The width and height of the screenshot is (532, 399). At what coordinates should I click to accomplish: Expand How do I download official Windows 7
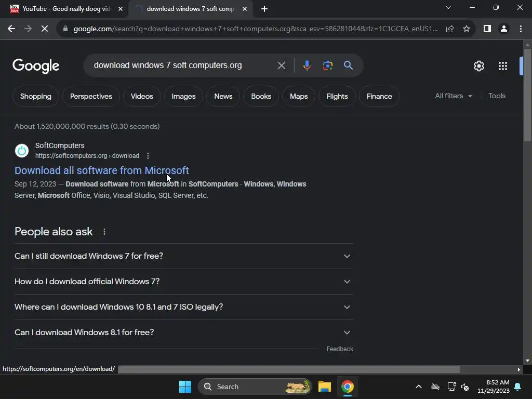point(183,282)
